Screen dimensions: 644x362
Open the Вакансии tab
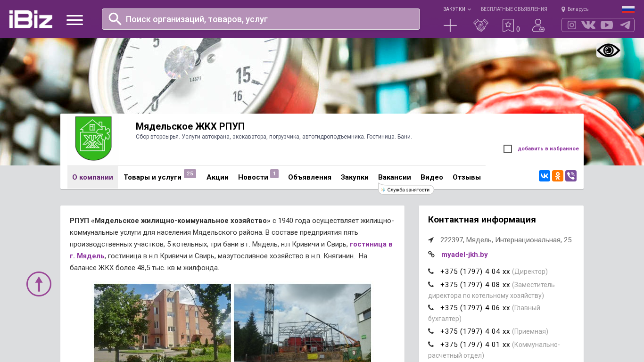click(x=394, y=177)
